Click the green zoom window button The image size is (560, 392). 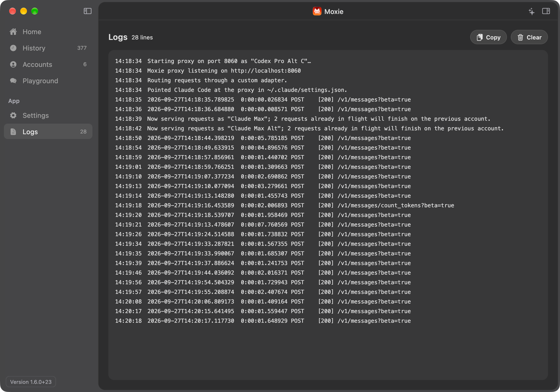[35, 11]
